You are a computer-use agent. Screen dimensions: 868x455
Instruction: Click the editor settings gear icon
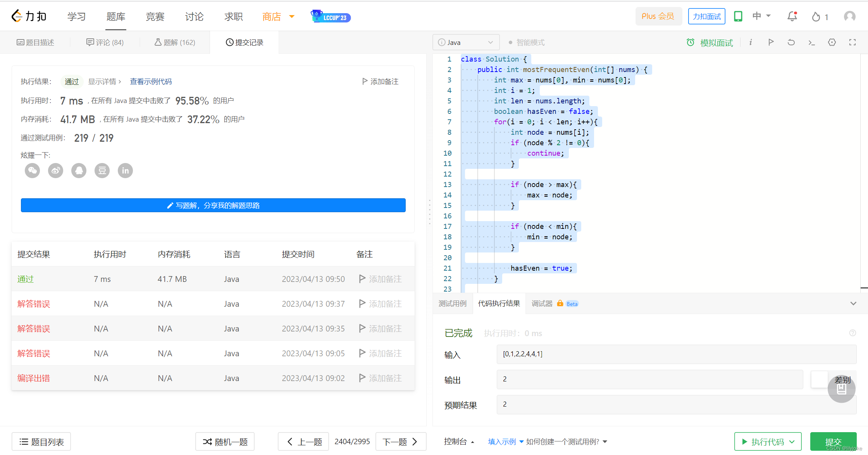coord(832,42)
